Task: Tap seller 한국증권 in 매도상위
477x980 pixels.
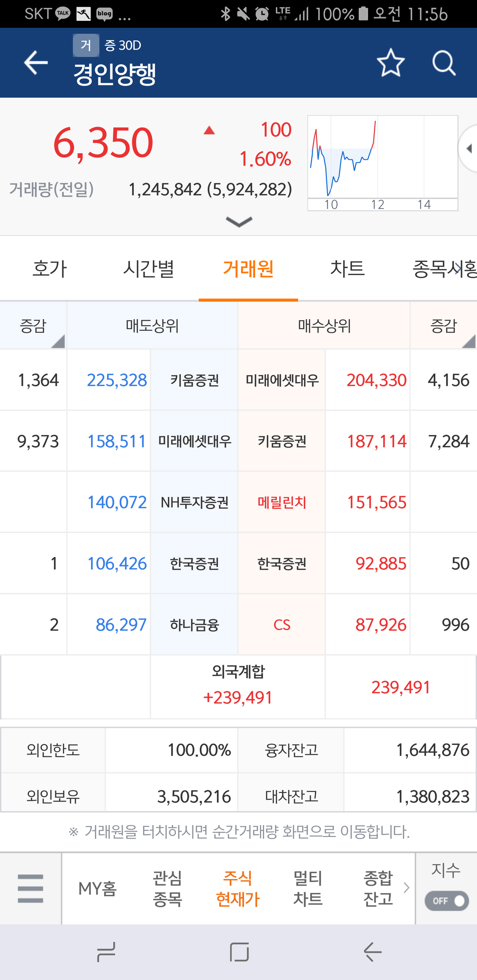Action: click(x=194, y=564)
